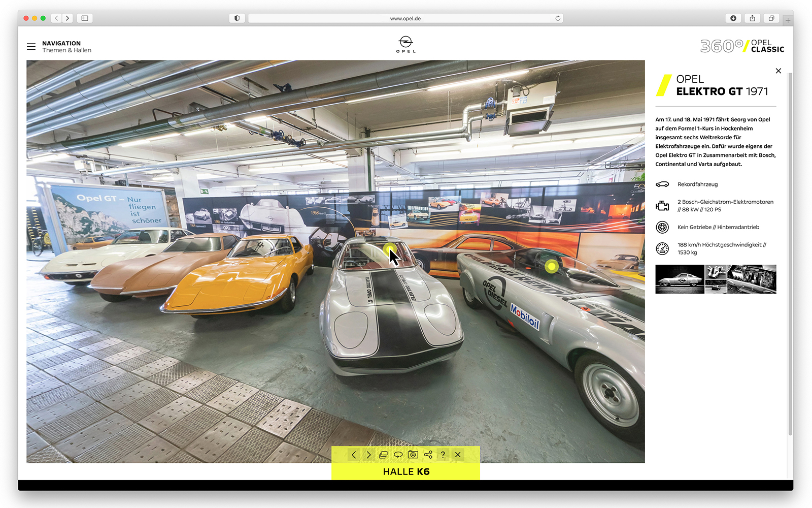Open the engine bay batteries photo thumbnail

(752, 279)
